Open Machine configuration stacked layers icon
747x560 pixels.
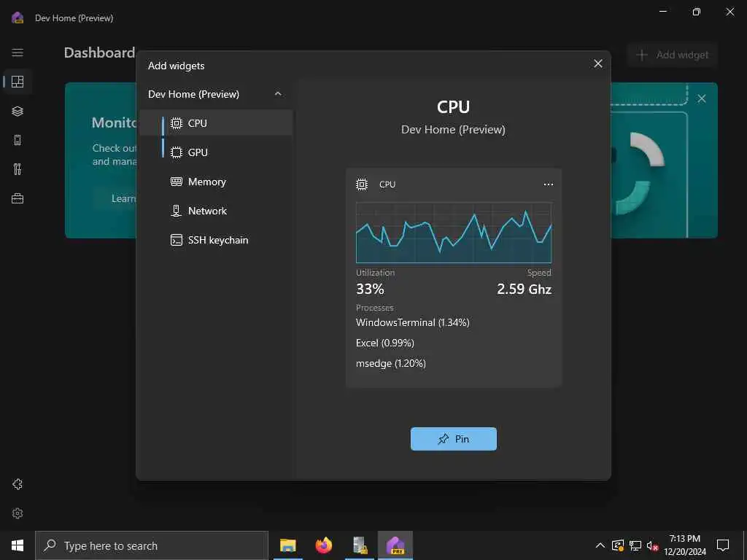point(18,111)
